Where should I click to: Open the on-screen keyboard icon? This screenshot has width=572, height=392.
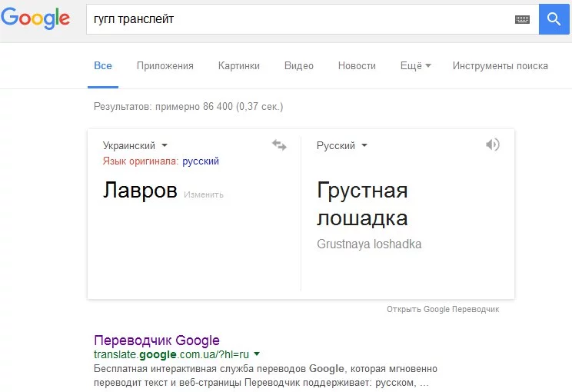pos(523,20)
